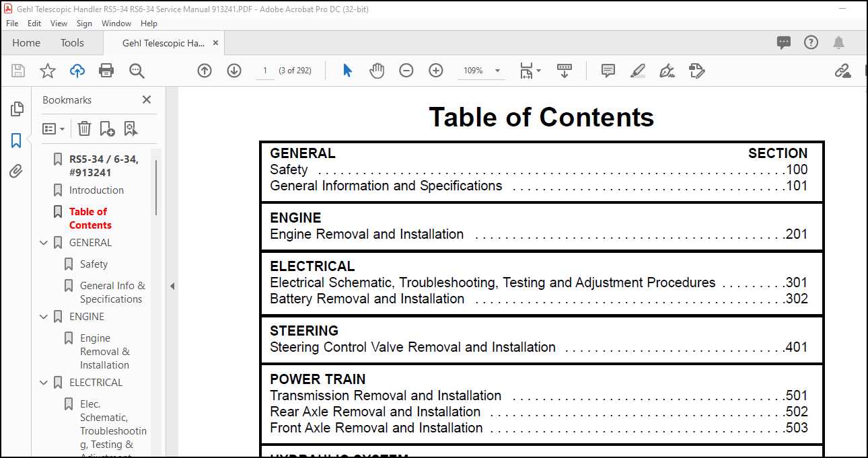The height and width of the screenshot is (458, 868).
Task: Collapse the GENERAL bookmark group
Action: 44,243
